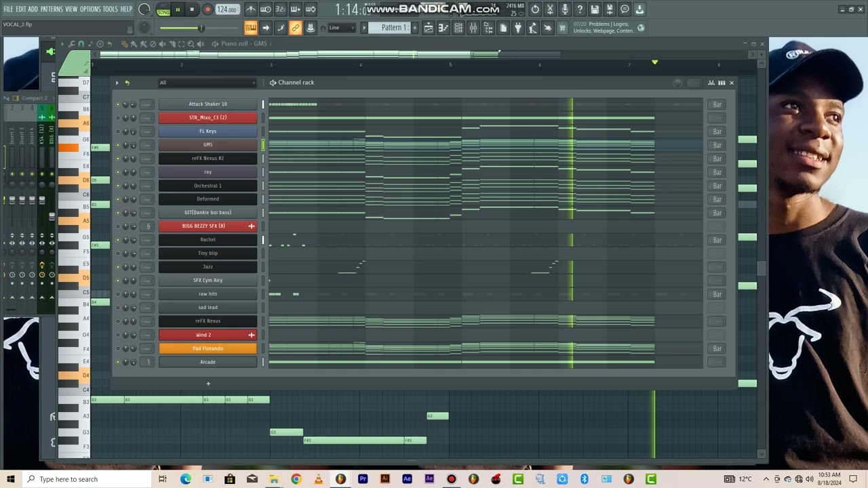Click the reFX Nexus #2 channel button
Viewport: 868px width, 488px height.
click(x=208, y=159)
